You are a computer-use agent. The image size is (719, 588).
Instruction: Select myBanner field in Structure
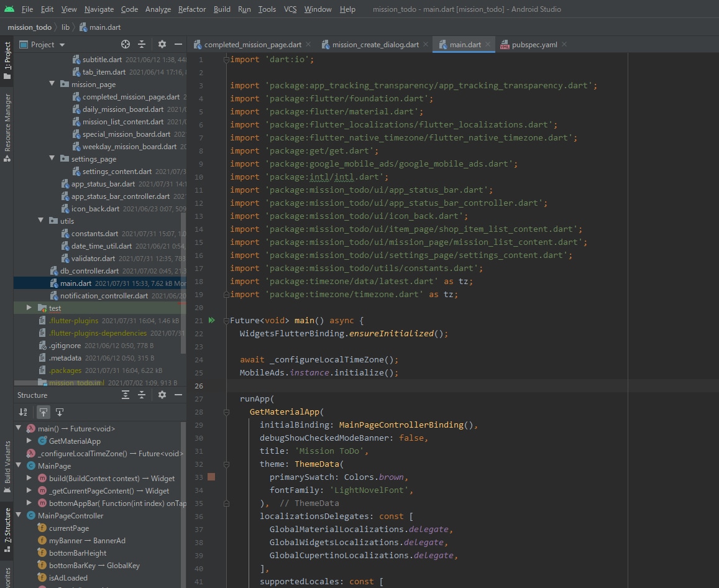(87, 540)
